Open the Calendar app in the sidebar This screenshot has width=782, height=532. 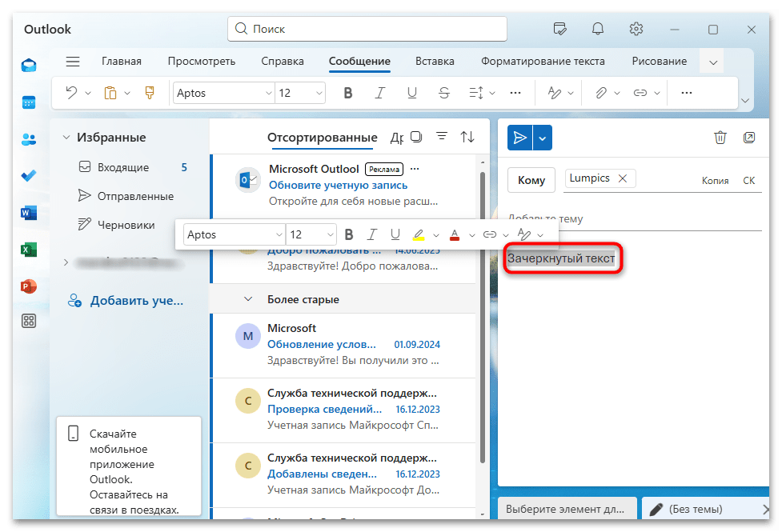[29, 102]
